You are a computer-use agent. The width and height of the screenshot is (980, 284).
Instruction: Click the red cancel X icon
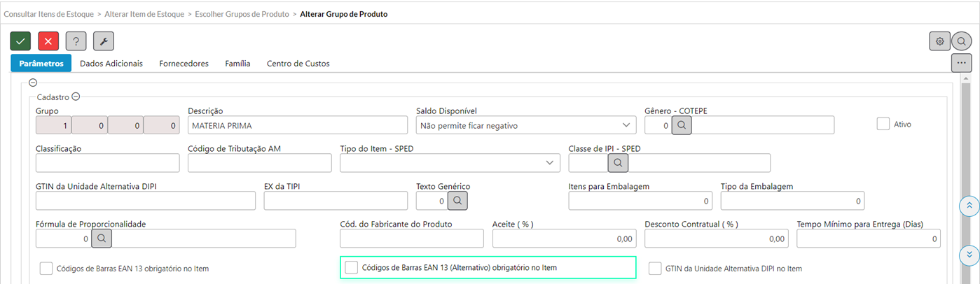pyautogui.click(x=48, y=41)
